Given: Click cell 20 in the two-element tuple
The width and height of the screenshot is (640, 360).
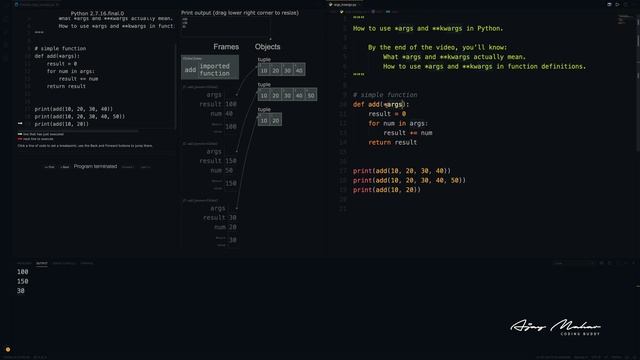Looking at the screenshot, I should 276,120.
